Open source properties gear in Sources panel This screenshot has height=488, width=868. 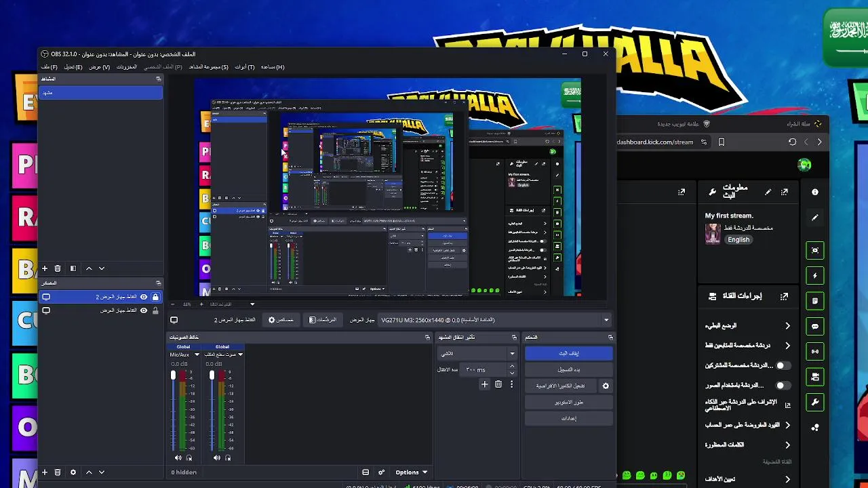(x=73, y=472)
